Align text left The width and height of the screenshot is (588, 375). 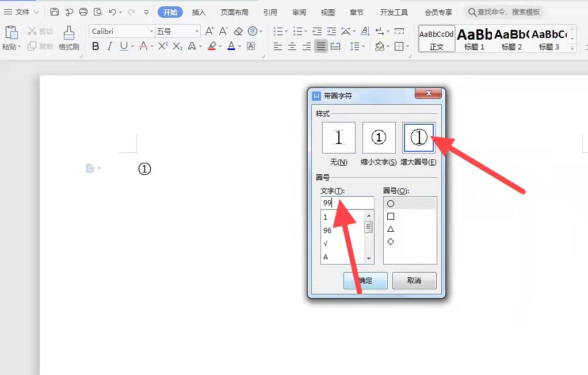click(x=278, y=47)
